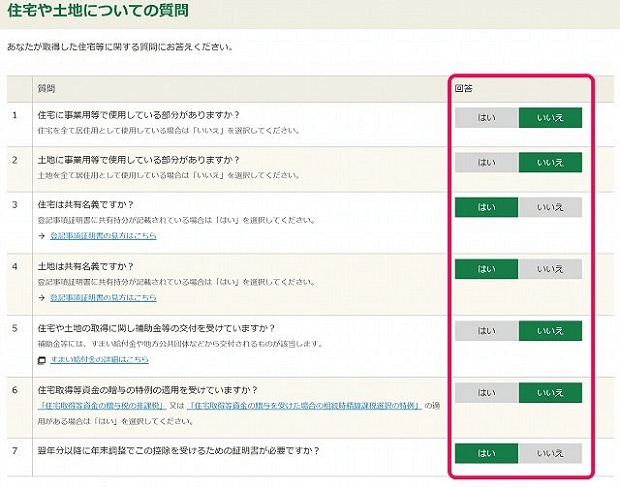Set はい for question 3 house joint ownership

(x=486, y=207)
